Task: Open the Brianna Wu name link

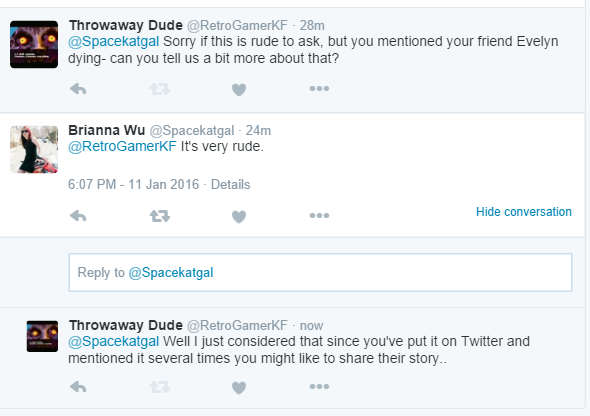Action: (x=106, y=130)
